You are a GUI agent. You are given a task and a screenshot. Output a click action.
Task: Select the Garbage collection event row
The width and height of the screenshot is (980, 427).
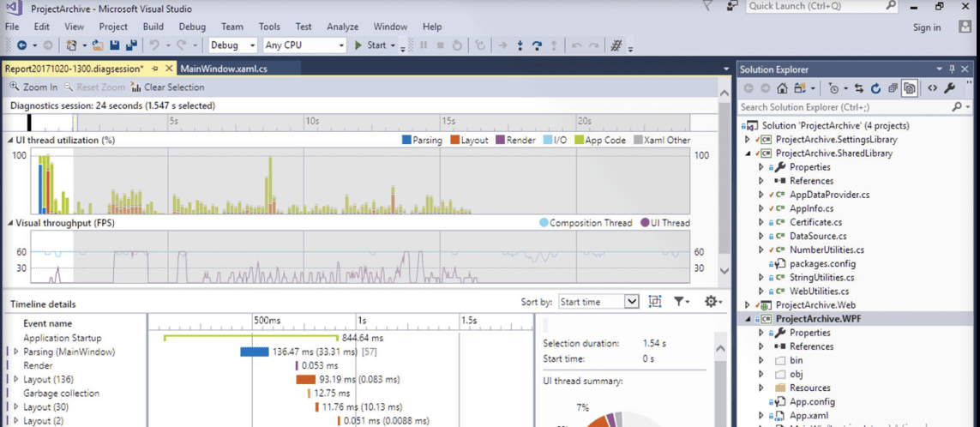[x=61, y=393]
